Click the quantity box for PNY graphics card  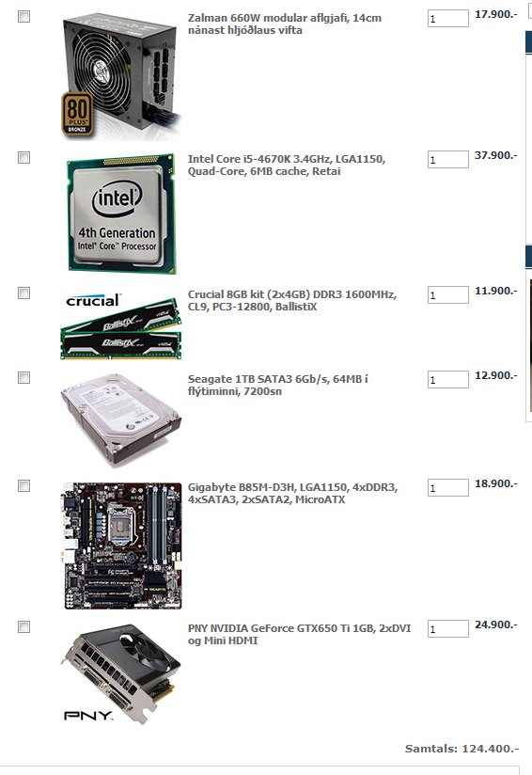point(448,629)
